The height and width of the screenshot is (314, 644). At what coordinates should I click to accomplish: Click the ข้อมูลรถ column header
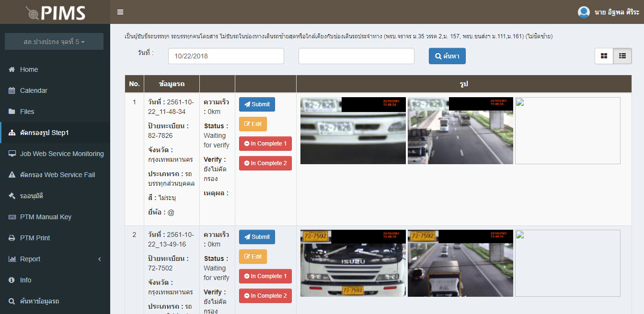click(172, 84)
